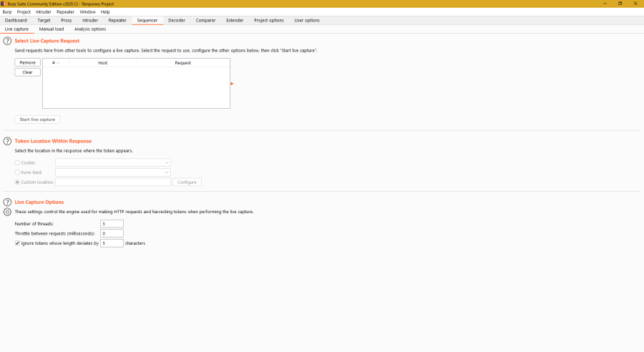Toggle Ignore tokens whose length deviates checkbox
The image size is (644, 352).
pos(18,243)
